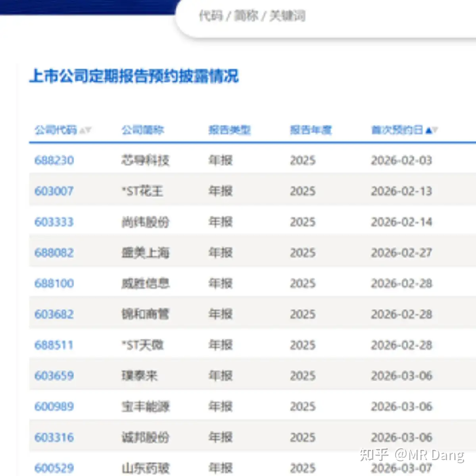Open company 600529 山东药玻 link
The height and width of the screenshot is (476, 476).
coord(54,468)
